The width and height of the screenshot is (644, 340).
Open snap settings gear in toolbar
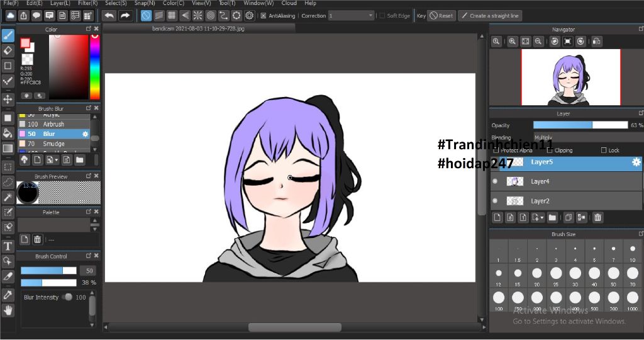tap(249, 16)
